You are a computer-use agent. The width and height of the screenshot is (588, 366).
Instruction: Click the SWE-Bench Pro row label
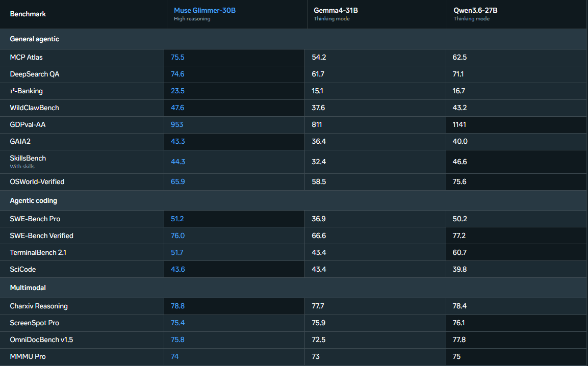tap(35, 219)
